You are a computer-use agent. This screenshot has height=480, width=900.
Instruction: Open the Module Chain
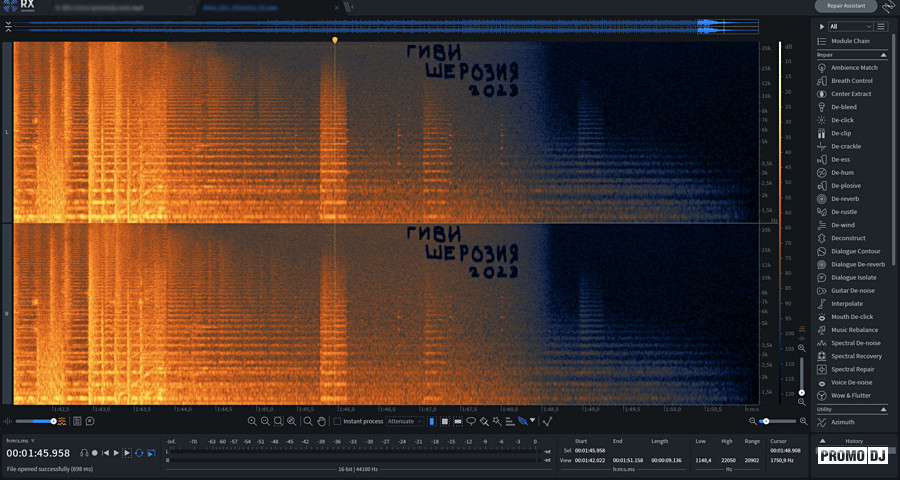pyautogui.click(x=850, y=41)
